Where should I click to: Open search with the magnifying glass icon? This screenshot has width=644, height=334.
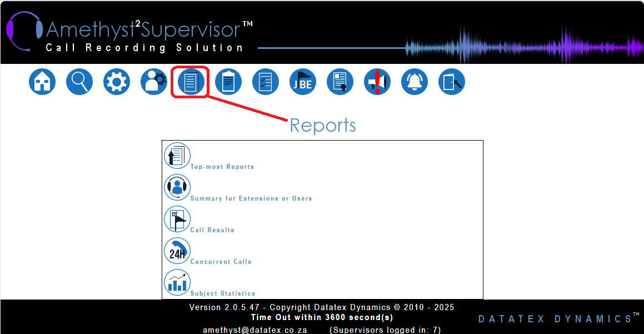79,82
